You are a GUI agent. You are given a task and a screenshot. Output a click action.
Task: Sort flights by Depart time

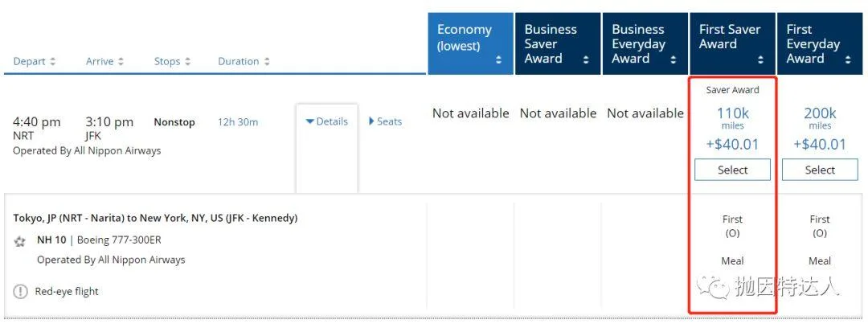coord(35,61)
